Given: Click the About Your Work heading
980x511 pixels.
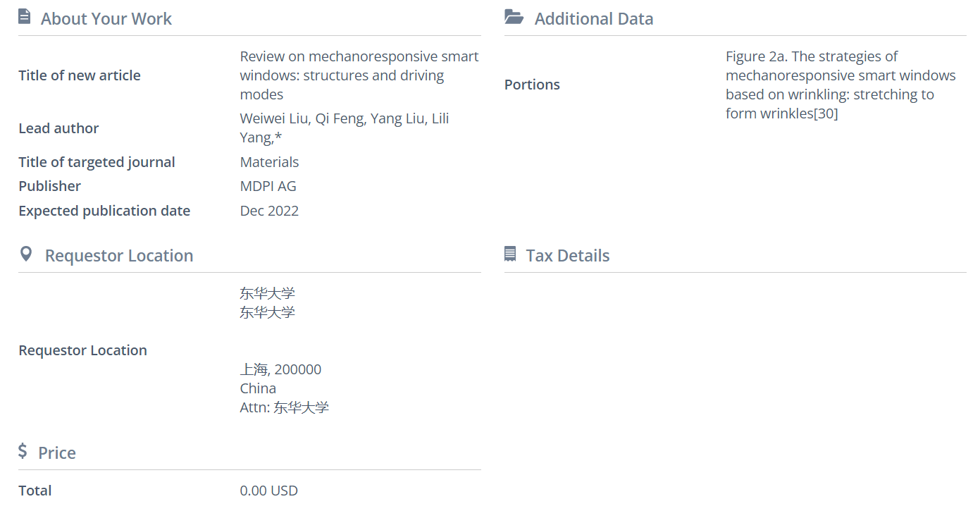Looking at the screenshot, I should (106, 19).
